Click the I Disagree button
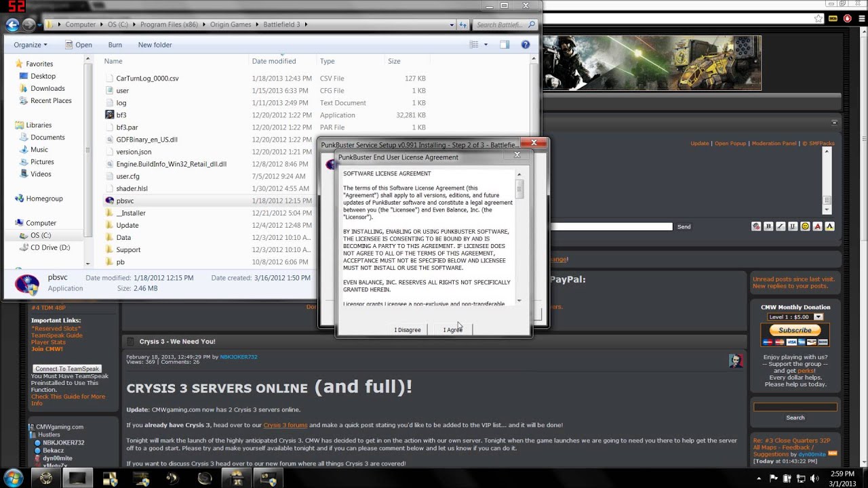Viewport: 868px width, 488px height. pyautogui.click(x=408, y=329)
